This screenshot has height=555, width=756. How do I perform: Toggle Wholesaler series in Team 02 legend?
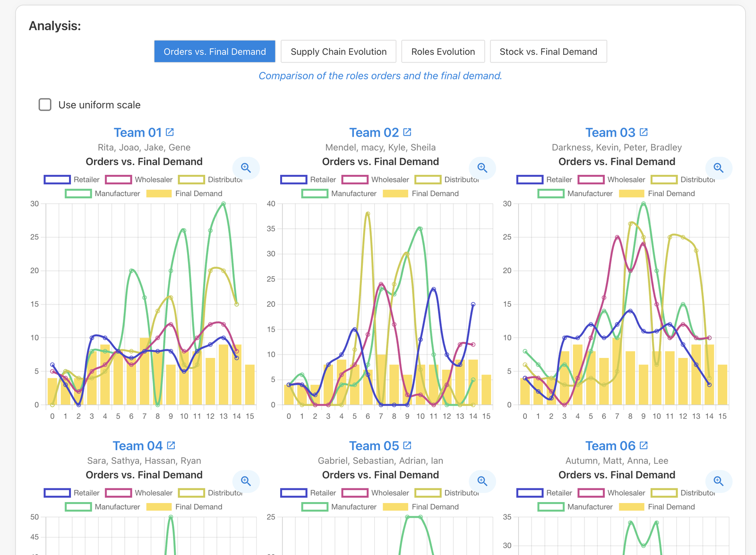(375, 180)
